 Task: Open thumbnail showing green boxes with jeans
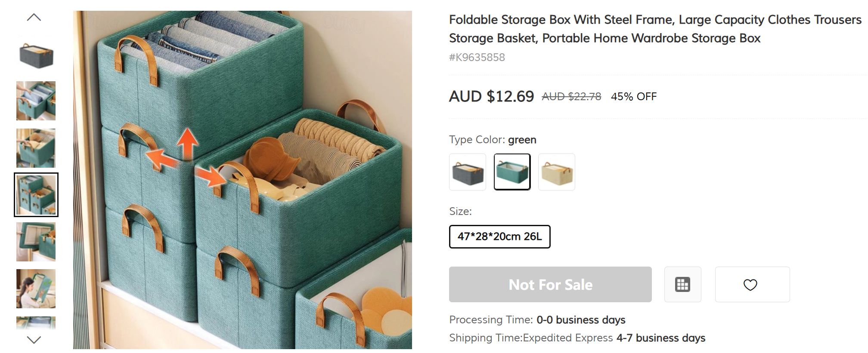pyautogui.click(x=36, y=101)
